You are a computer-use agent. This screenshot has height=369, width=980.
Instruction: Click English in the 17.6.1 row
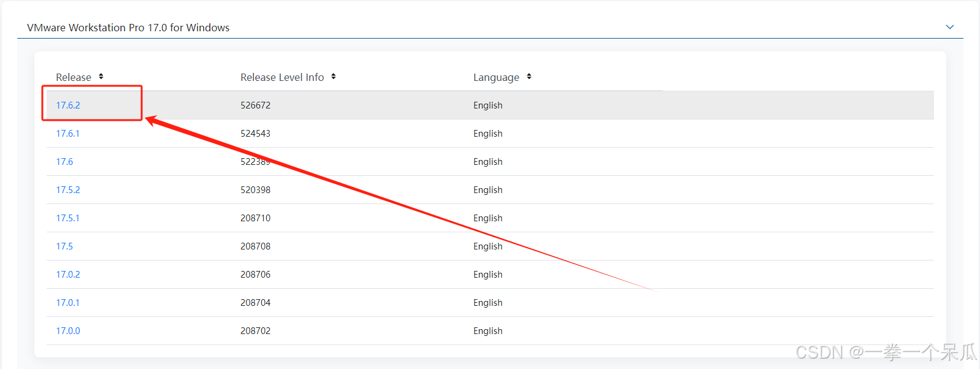pos(488,134)
